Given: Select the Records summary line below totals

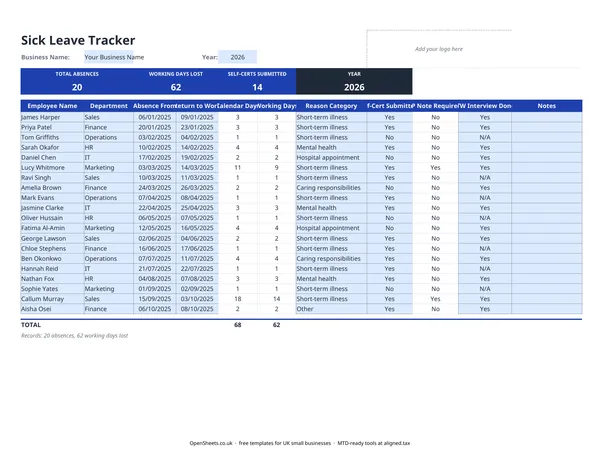Looking at the screenshot, I should [x=74, y=335].
